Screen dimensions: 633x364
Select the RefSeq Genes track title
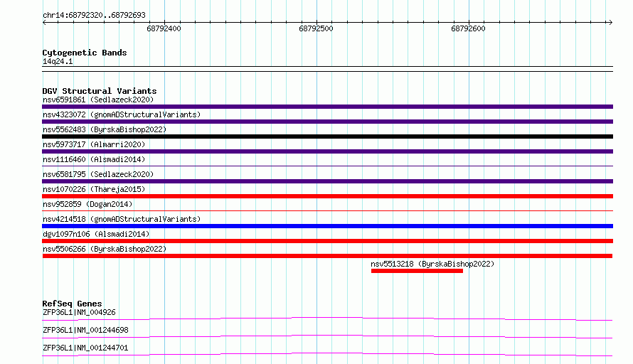(73, 304)
